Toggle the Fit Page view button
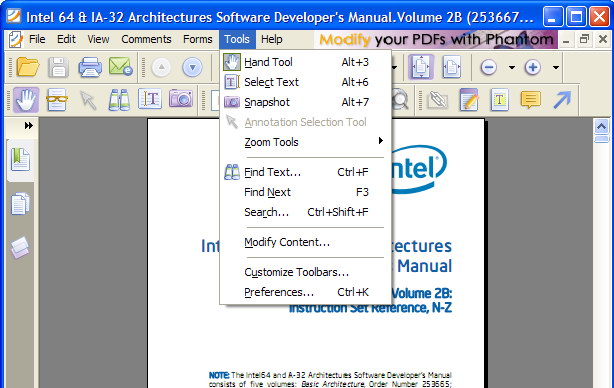 [421, 67]
